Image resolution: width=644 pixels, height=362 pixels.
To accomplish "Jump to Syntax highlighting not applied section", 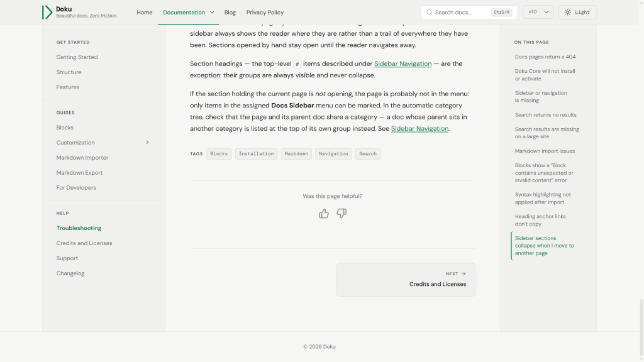I will pyautogui.click(x=543, y=198).
